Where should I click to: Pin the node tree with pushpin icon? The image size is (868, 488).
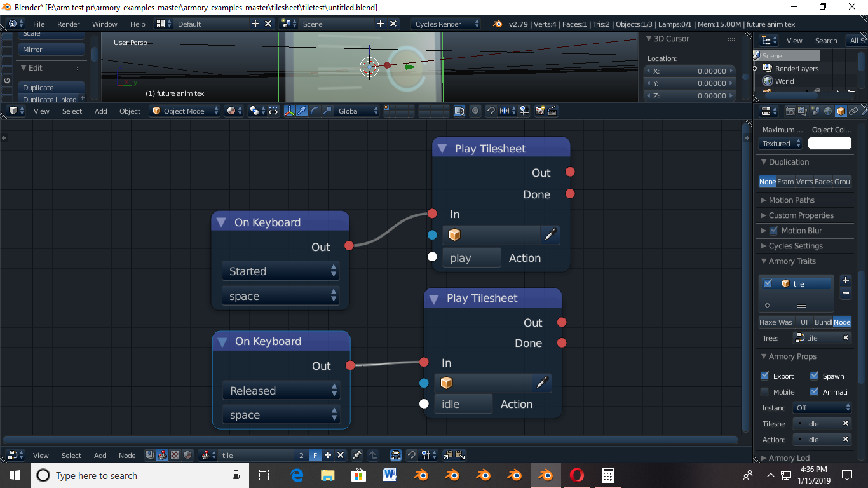tap(357, 455)
